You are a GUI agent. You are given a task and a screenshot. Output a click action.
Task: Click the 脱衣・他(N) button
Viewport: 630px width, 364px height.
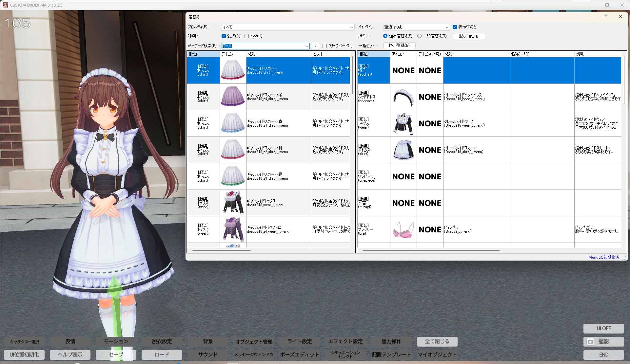click(469, 36)
